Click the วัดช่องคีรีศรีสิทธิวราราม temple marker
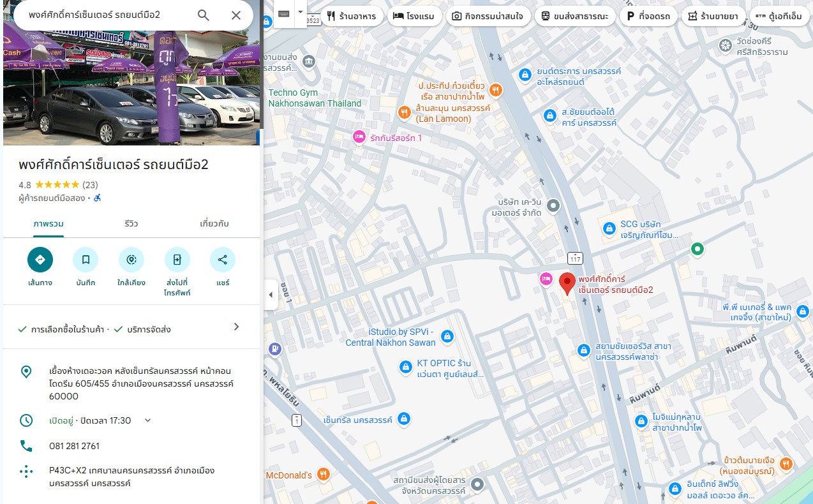This screenshot has height=504, width=813. pos(725,45)
